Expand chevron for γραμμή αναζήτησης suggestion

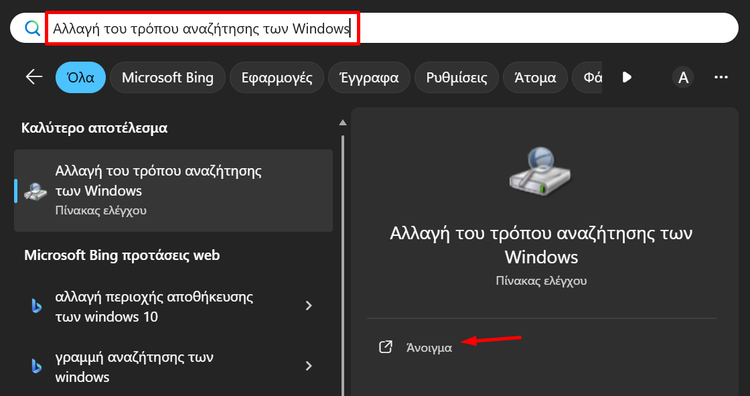pyautogui.click(x=309, y=366)
